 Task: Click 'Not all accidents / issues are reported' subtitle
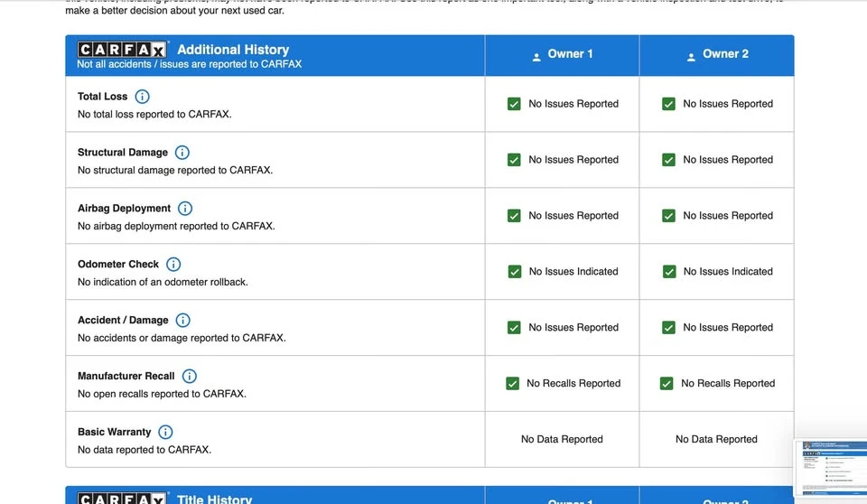click(x=189, y=64)
